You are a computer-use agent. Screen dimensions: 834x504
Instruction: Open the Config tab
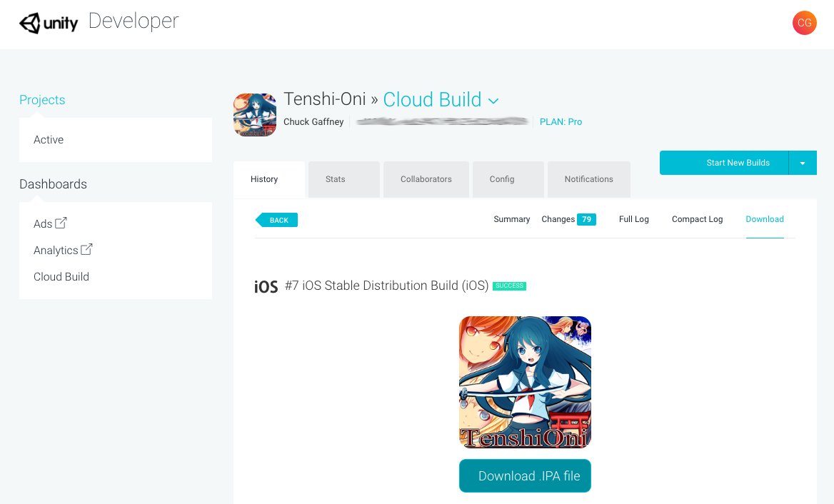tap(508, 180)
